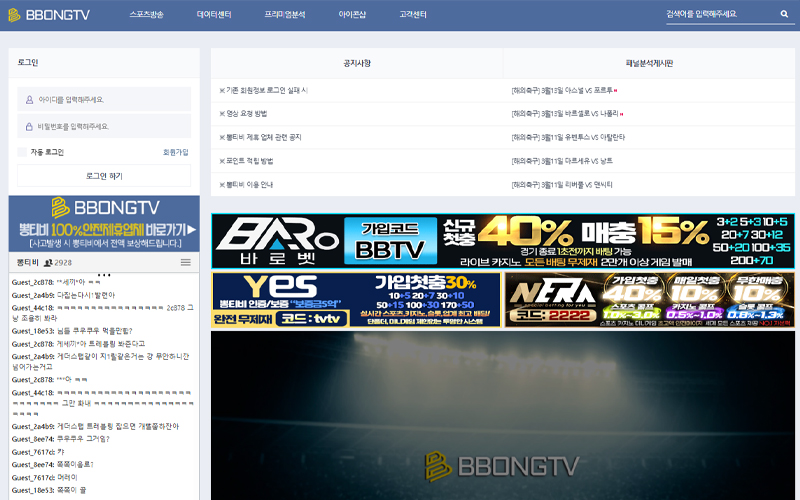Switch to the 공지사항 tab
800x500 pixels.
click(357, 63)
